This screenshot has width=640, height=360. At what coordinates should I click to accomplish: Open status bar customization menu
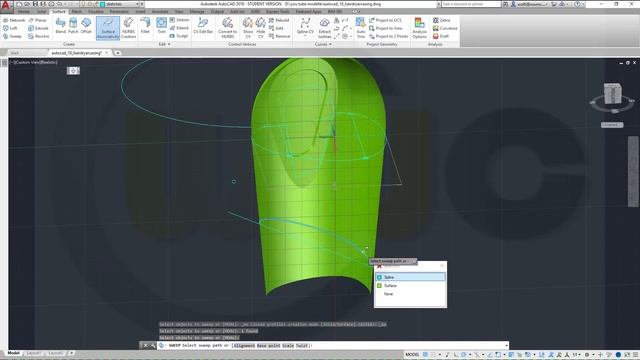pos(636,355)
